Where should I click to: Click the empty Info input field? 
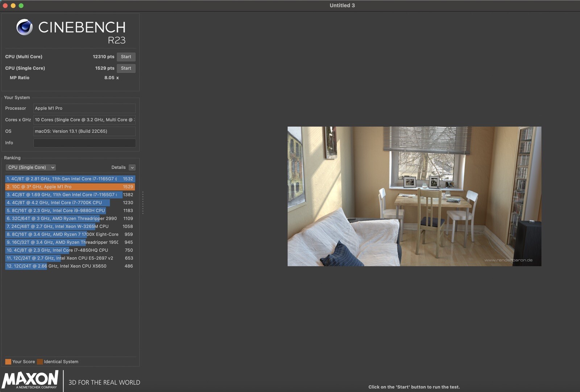coord(84,143)
